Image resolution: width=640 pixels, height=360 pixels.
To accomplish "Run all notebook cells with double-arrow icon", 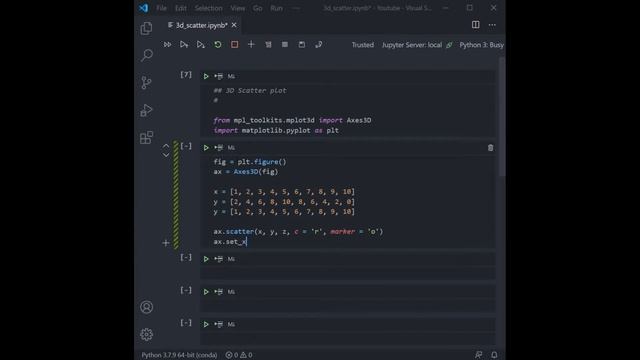I will tap(167, 44).
